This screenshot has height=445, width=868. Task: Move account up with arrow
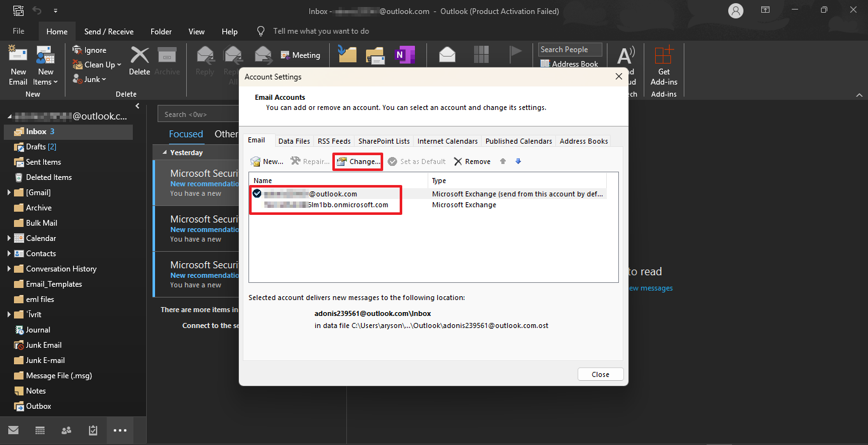(x=503, y=161)
